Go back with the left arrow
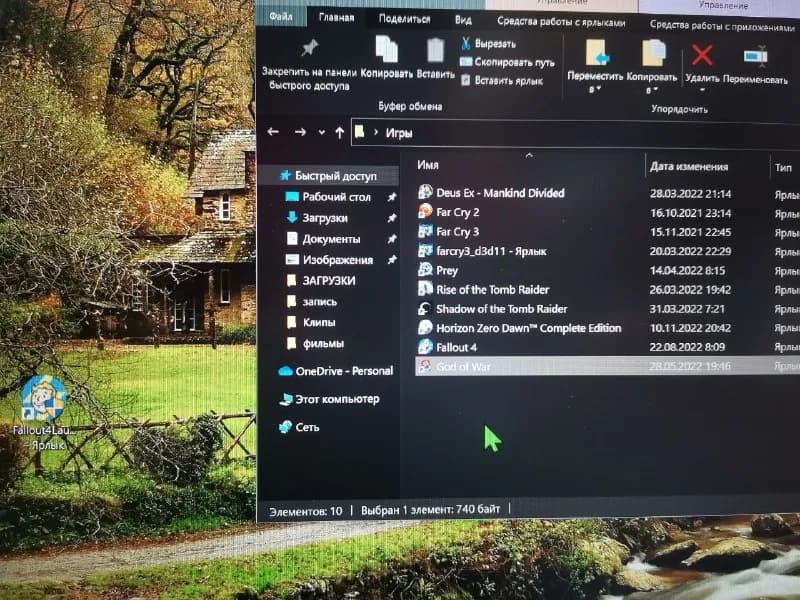The width and height of the screenshot is (800, 600). coord(273,132)
